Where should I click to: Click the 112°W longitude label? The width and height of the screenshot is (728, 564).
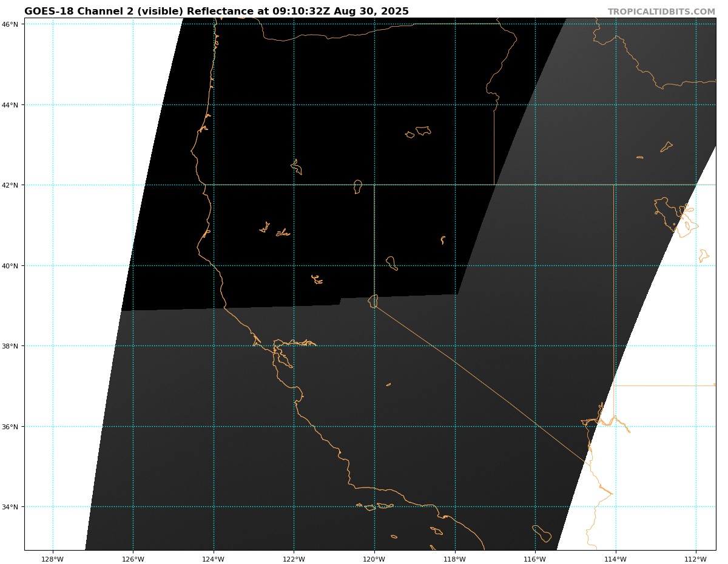point(696,559)
